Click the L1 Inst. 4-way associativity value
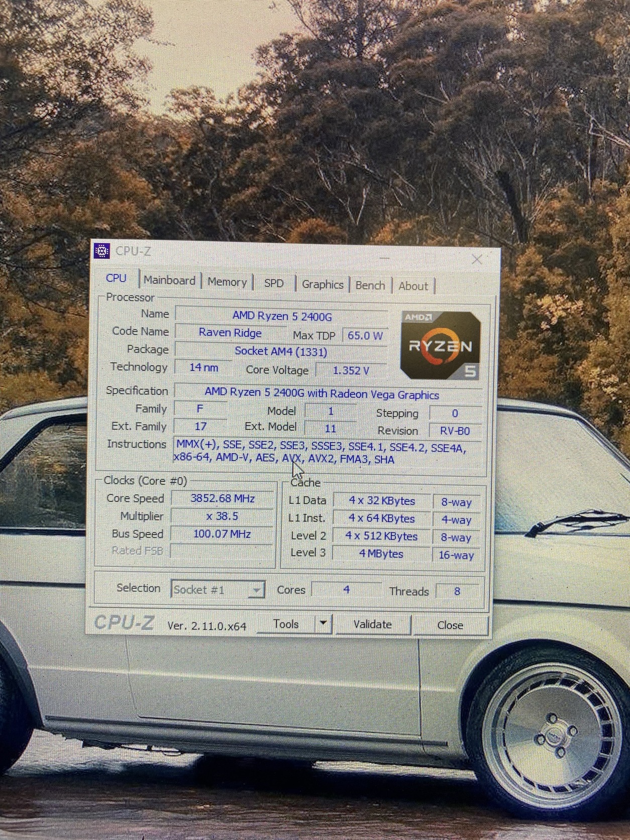Image resolution: width=630 pixels, height=840 pixels. [456, 520]
